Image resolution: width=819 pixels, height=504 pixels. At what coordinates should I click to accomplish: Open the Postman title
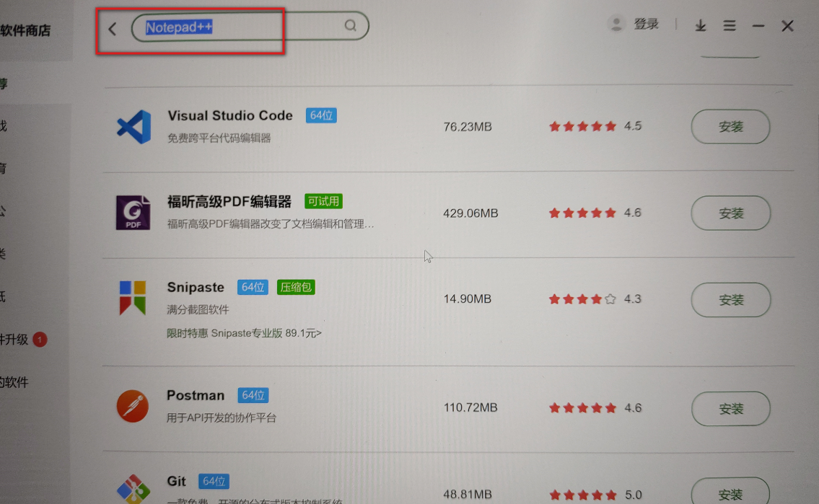[x=196, y=395]
